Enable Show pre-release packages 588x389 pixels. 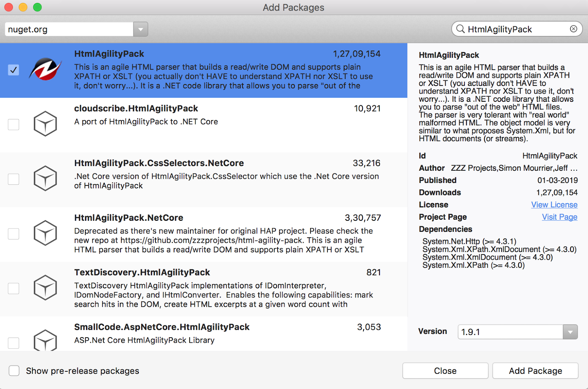[14, 371]
